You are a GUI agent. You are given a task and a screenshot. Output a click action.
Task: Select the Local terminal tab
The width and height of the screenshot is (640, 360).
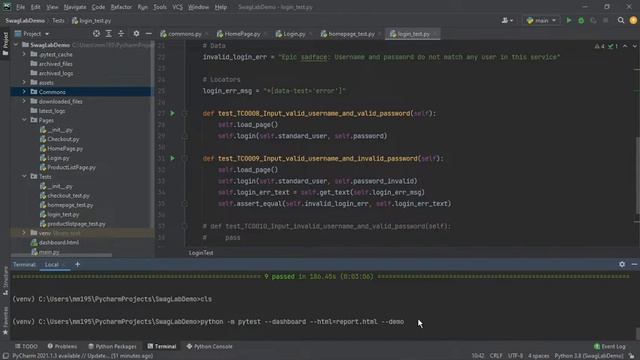pyautogui.click(x=51, y=264)
